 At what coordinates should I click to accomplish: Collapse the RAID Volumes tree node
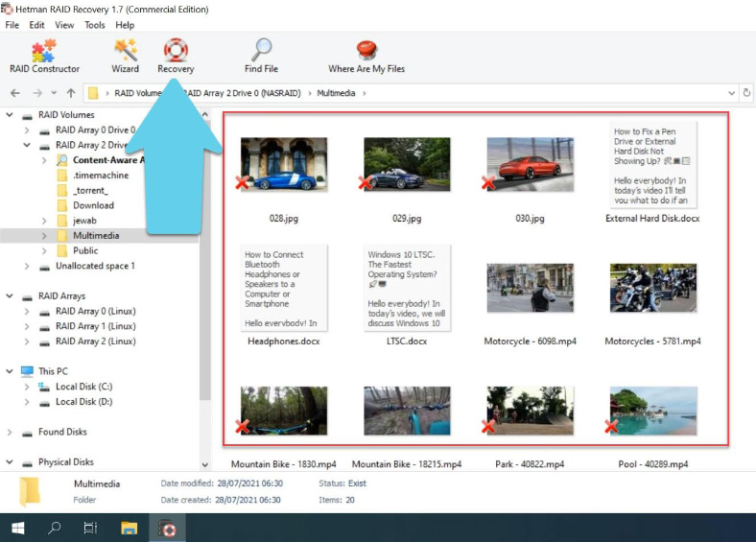[10, 115]
